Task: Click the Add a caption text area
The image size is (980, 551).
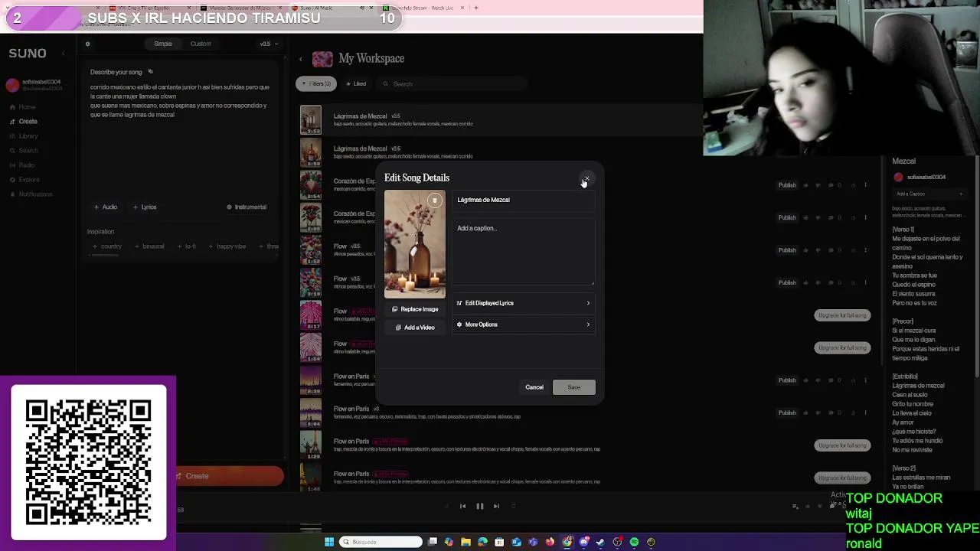Action: pos(524,253)
